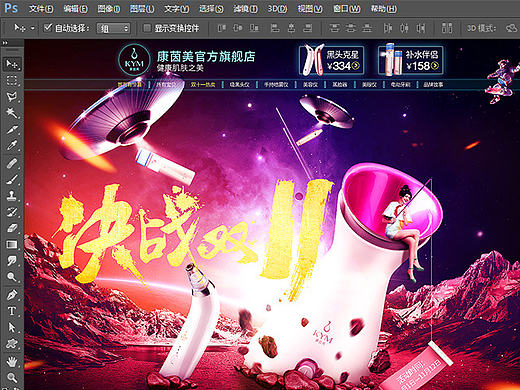Select the Pen tool
This screenshot has height=390, width=520.
pyautogui.click(x=12, y=295)
